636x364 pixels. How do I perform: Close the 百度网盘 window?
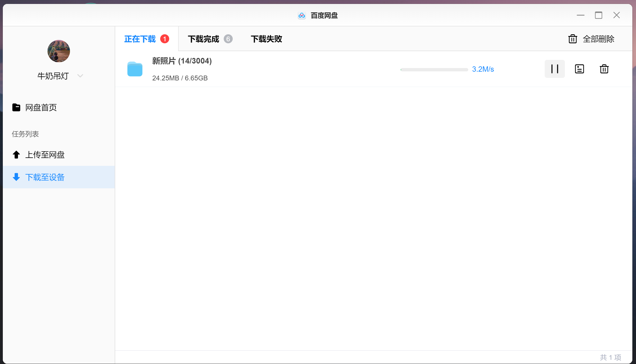point(617,15)
